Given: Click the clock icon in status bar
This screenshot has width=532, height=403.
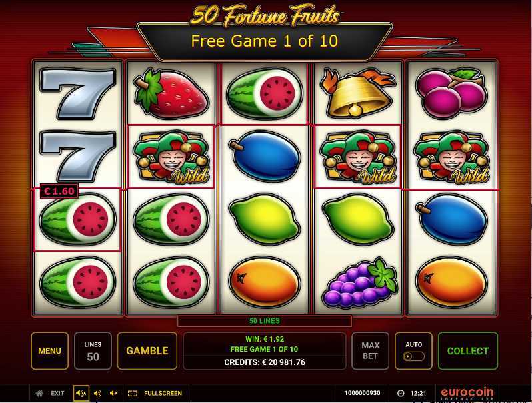Looking at the screenshot, I should (x=401, y=393).
